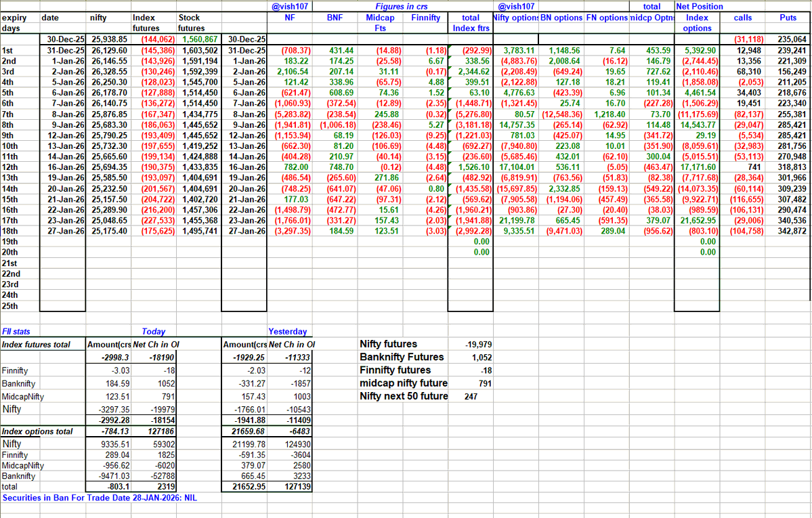812x518 pixels.
Task: Click Nifty options OI value 59302
Action: [164, 444]
